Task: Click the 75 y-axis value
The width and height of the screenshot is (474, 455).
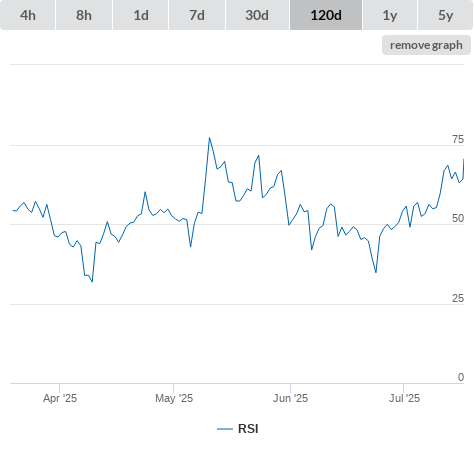Action: point(458,139)
